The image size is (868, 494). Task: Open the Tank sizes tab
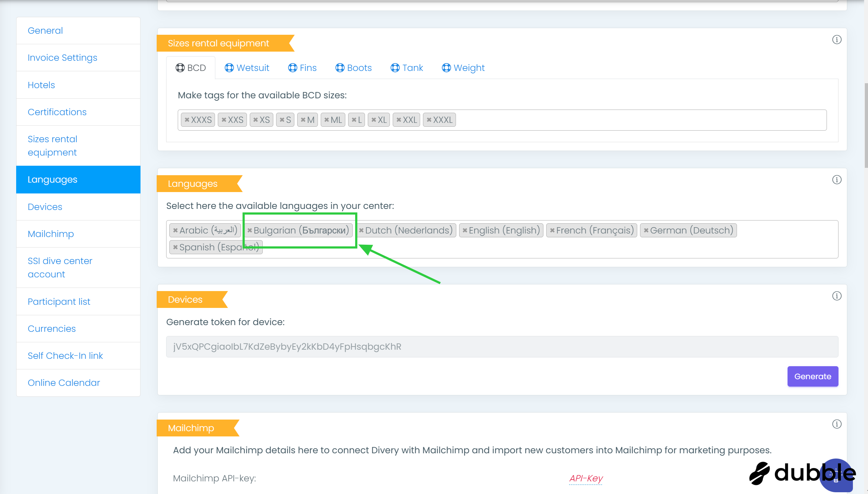tap(407, 68)
